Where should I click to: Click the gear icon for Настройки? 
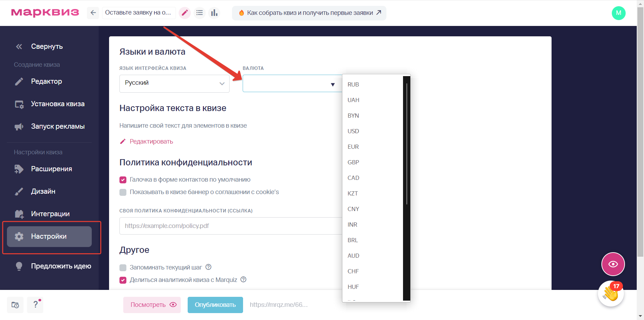19,237
